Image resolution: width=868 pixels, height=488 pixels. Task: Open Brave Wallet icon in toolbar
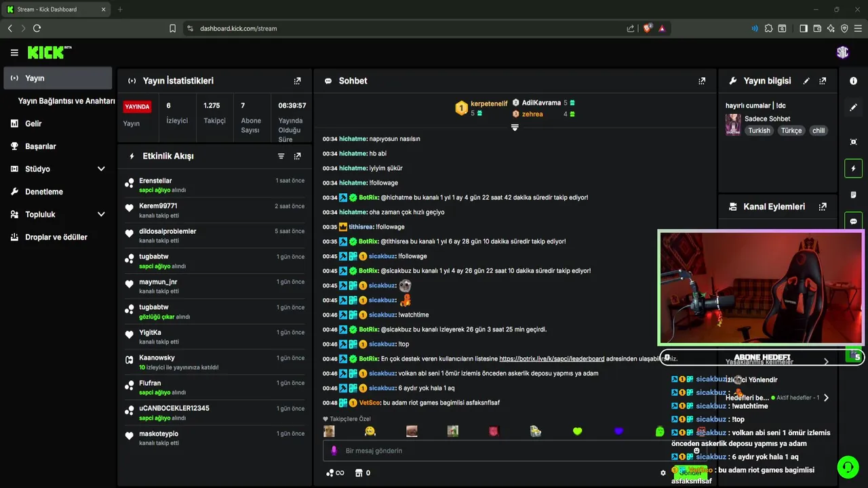click(817, 28)
